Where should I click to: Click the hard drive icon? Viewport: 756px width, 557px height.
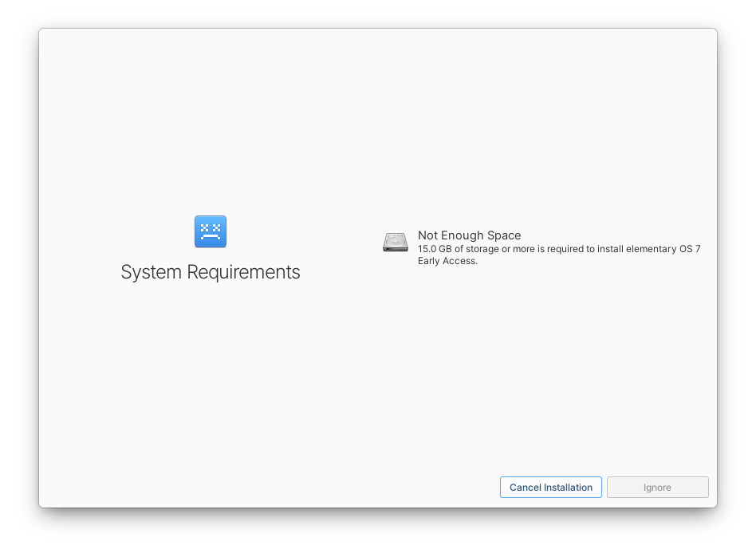396,243
